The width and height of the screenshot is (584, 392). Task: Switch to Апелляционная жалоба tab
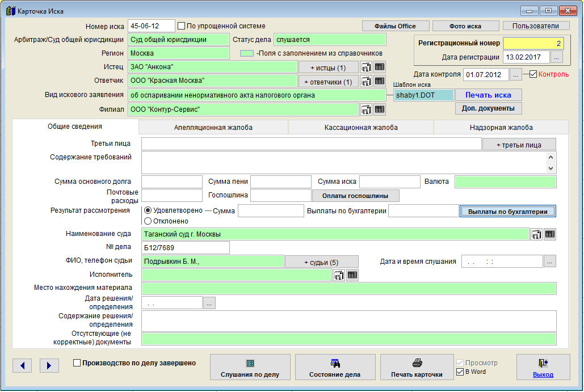point(213,128)
